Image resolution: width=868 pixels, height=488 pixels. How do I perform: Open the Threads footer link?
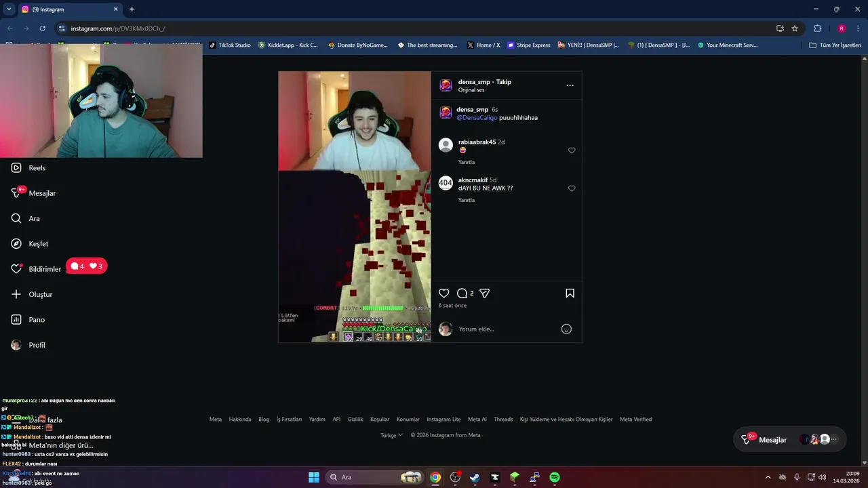click(x=503, y=420)
